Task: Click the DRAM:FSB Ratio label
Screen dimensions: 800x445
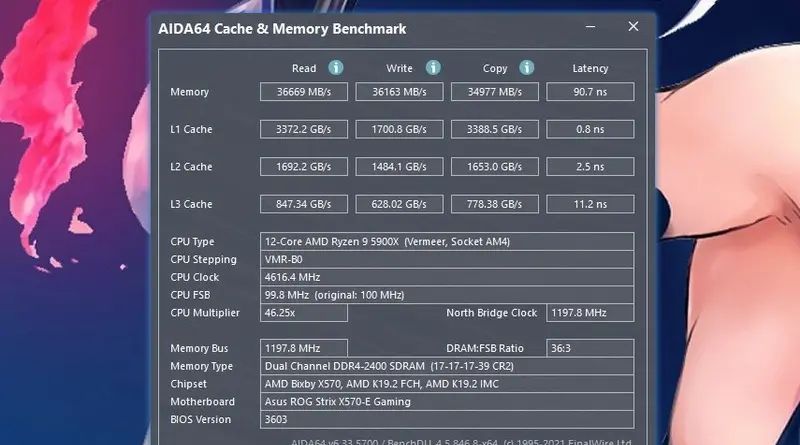Action: point(485,348)
